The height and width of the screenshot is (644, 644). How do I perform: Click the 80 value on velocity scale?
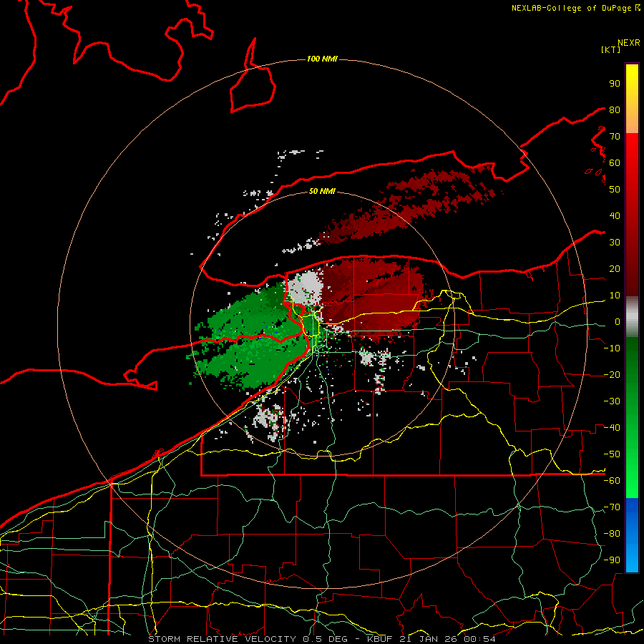(x=615, y=110)
